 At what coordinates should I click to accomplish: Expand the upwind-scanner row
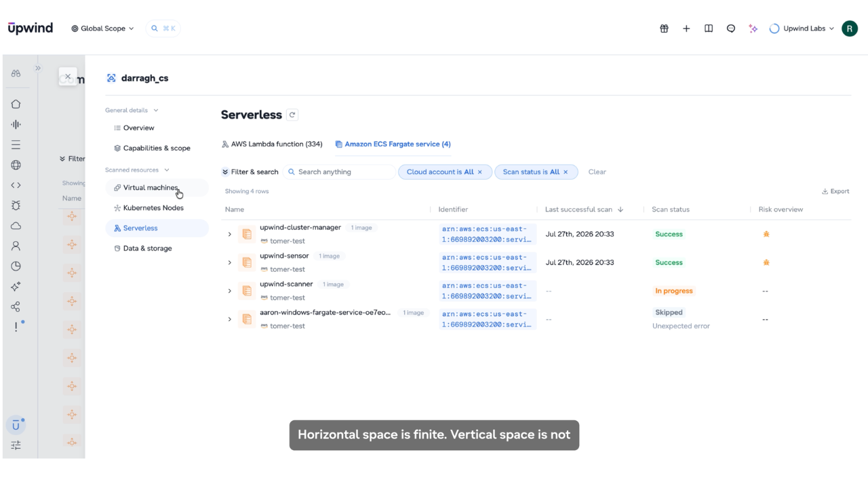(230, 291)
